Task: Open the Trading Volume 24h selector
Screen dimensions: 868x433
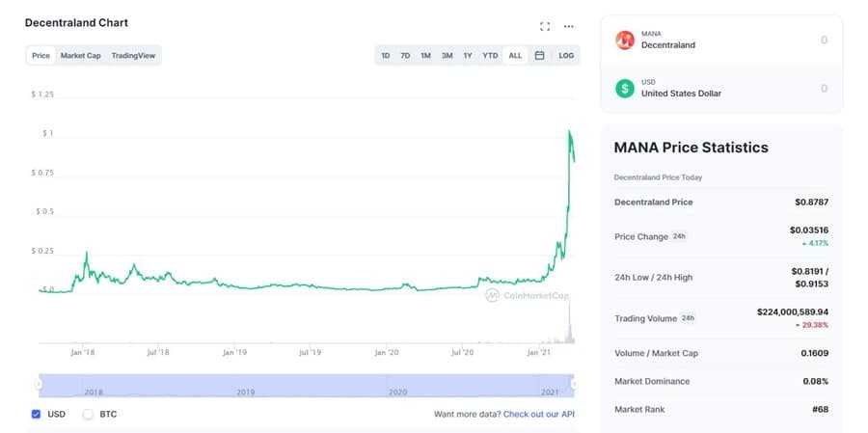Action: (x=688, y=318)
